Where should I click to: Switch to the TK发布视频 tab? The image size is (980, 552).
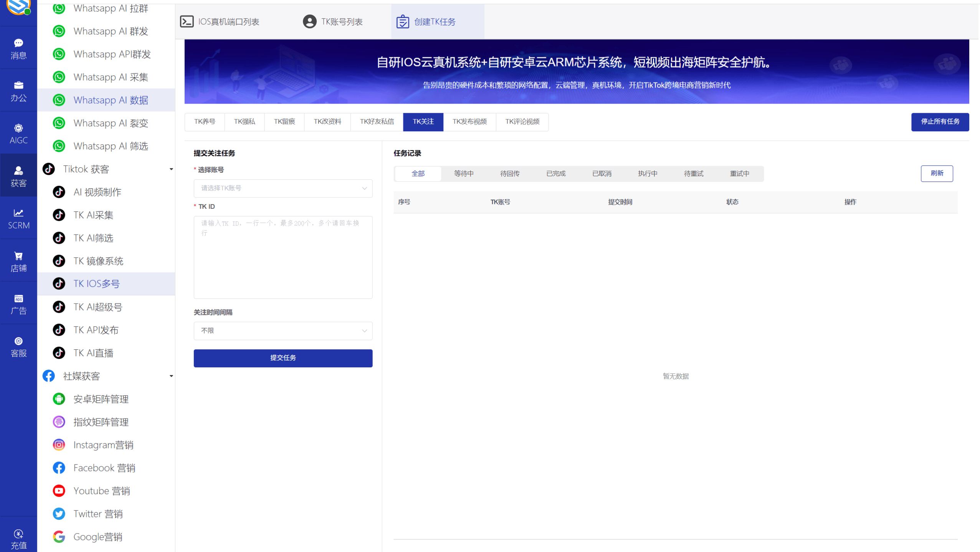coord(469,122)
